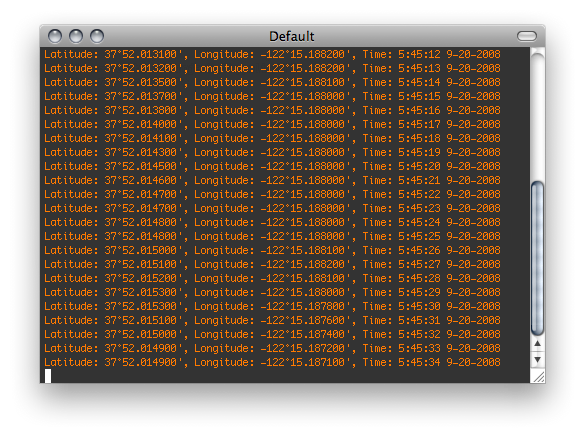Click the scroll up arrow

537,344
